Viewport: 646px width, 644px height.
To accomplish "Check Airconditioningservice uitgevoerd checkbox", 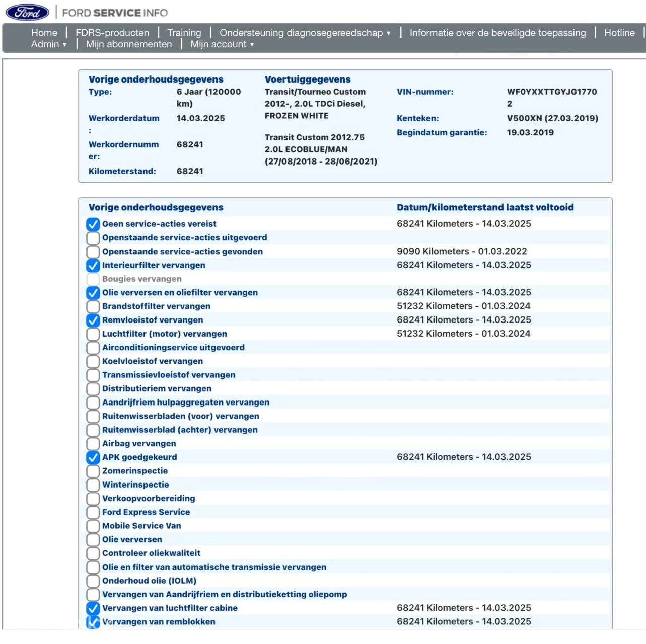I will 93,348.
